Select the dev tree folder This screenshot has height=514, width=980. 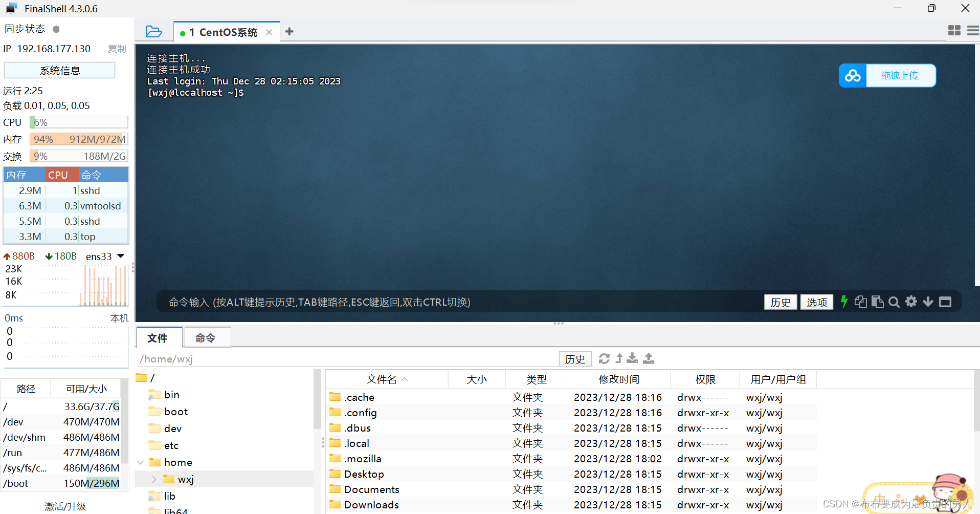click(x=165, y=429)
